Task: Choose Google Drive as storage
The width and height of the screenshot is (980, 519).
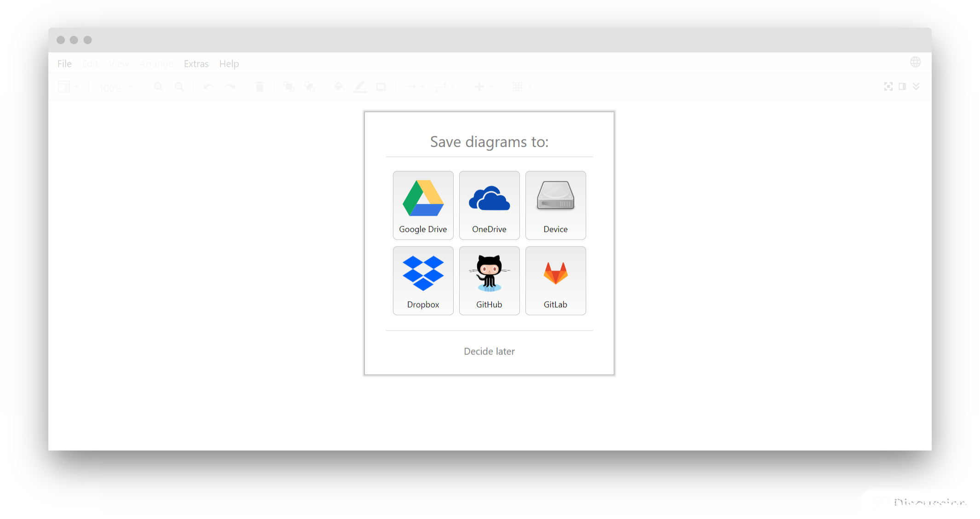Action: (423, 205)
